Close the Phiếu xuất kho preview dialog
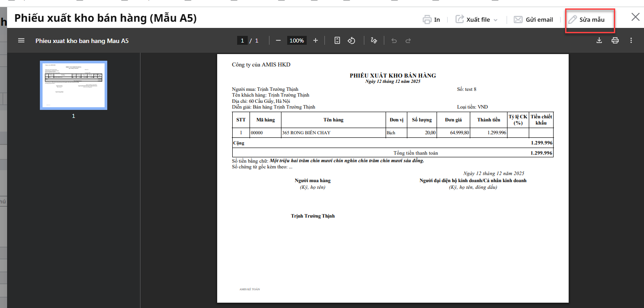This screenshot has height=308, width=644. click(x=635, y=17)
